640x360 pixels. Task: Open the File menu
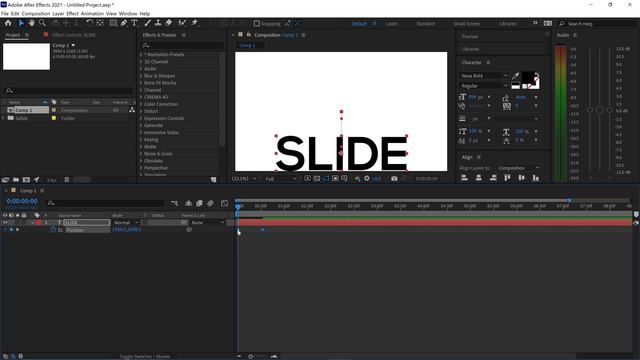click(5, 13)
